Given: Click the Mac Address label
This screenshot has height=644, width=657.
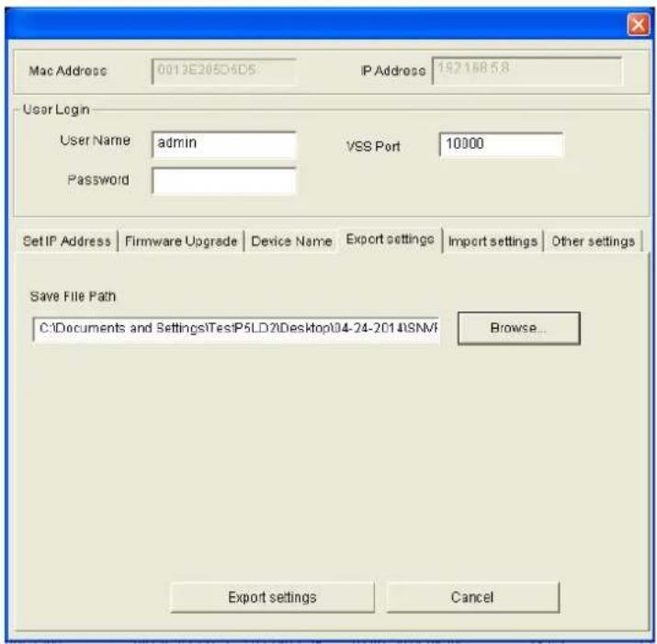Looking at the screenshot, I should (x=67, y=71).
